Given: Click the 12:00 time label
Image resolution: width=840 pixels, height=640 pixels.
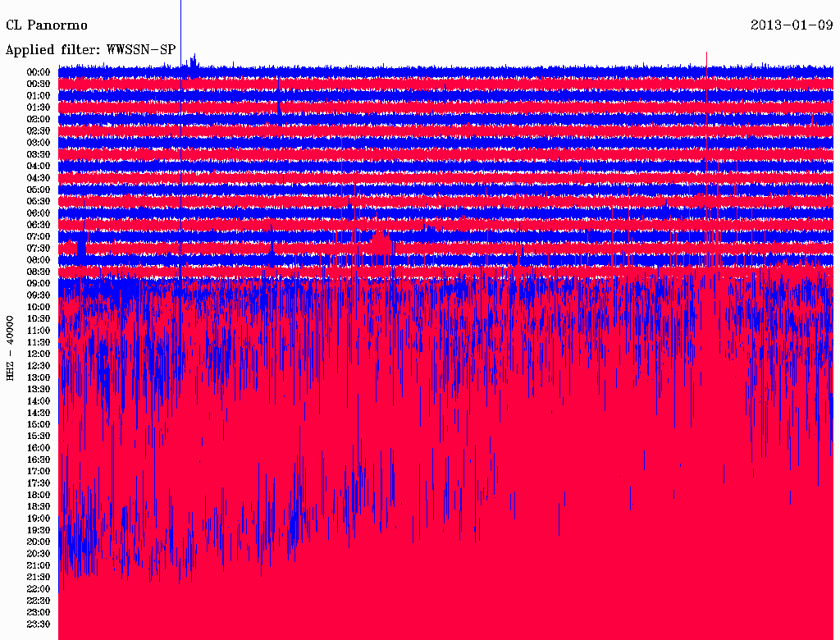Looking at the screenshot, I should 39,354.
